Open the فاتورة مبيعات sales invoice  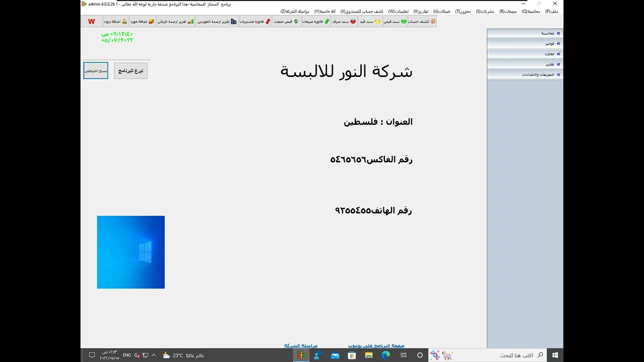tap(316, 22)
